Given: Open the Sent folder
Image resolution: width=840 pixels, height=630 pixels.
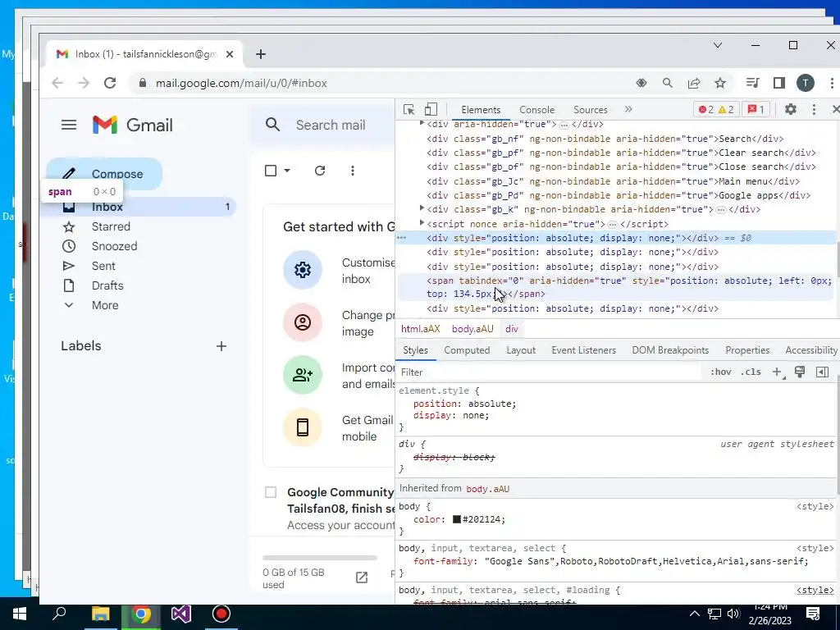Looking at the screenshot, I should 103,267.
